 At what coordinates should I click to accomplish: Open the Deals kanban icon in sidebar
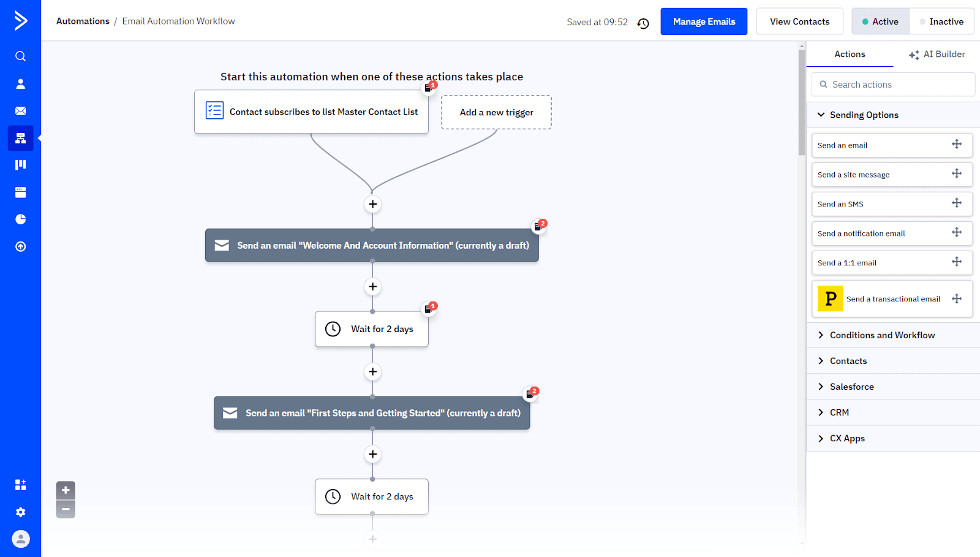click(x=20, y=164)
